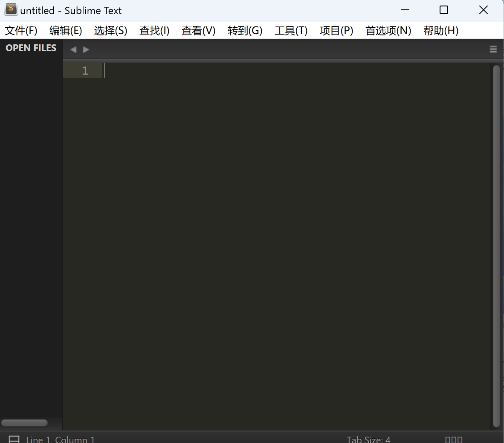Image resolution: width=504 pixels, height=443 pixels.
Task: Click the sidebar horizontal scrollbar thumb
Action: pos(24,423)
